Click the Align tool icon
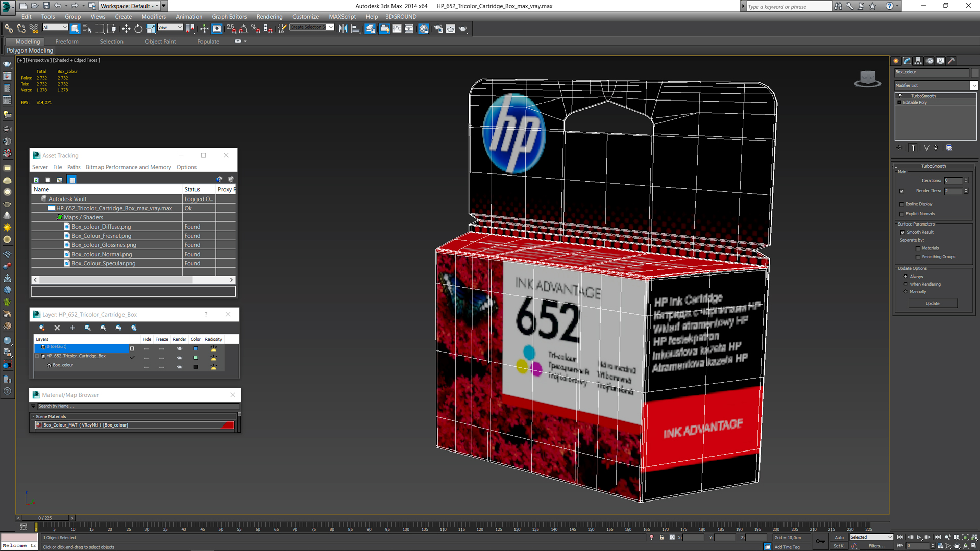Viewport: 980px width, 551px height. point(356,29)
